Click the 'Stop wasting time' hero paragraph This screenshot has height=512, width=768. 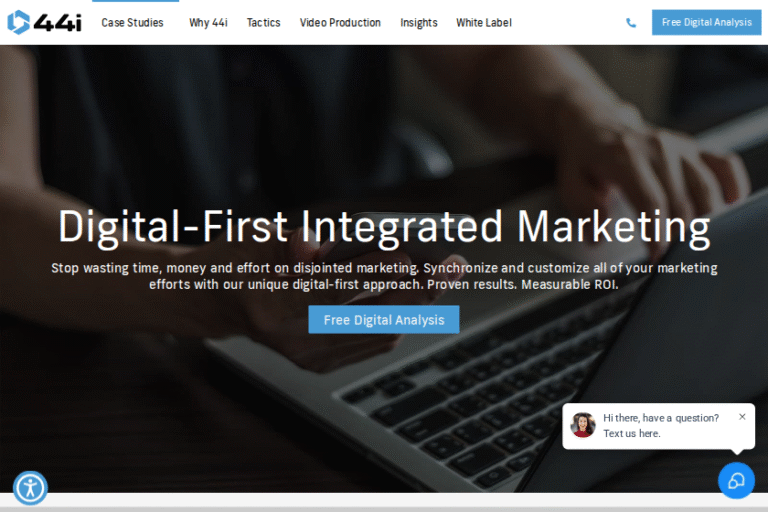tap(384, 276)
